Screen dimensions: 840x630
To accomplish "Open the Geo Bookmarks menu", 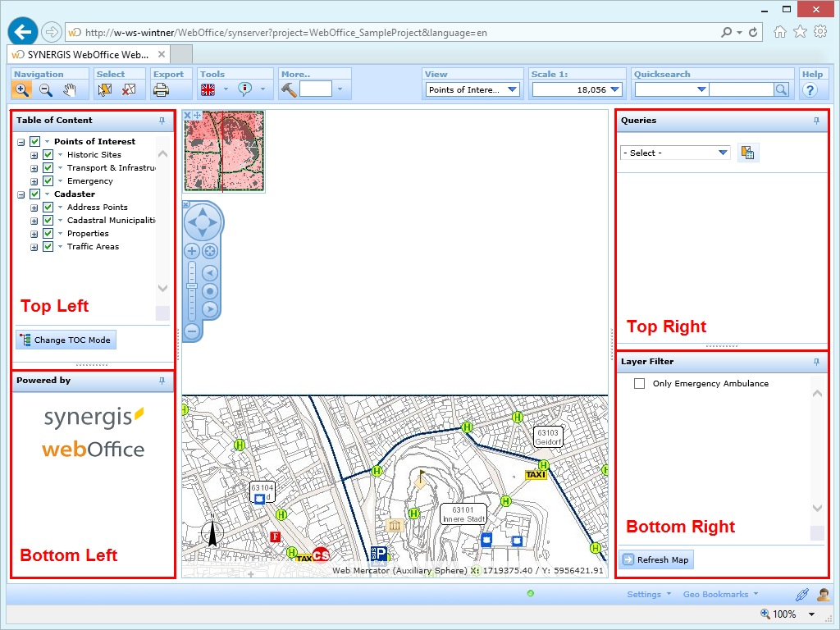I will click(720, 594).
